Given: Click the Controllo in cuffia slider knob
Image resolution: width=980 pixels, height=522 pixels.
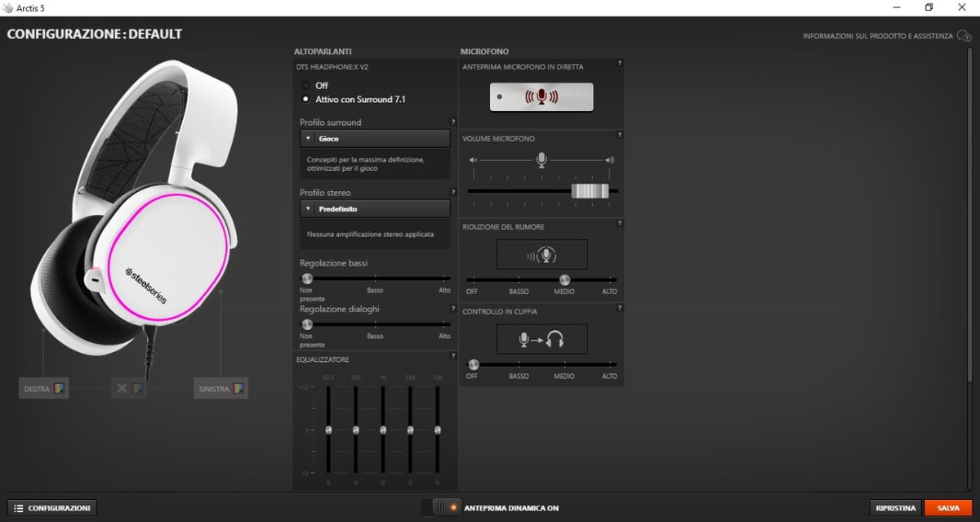Looking at the screenshot, I should pyautogui.click(x=473, y=364).
